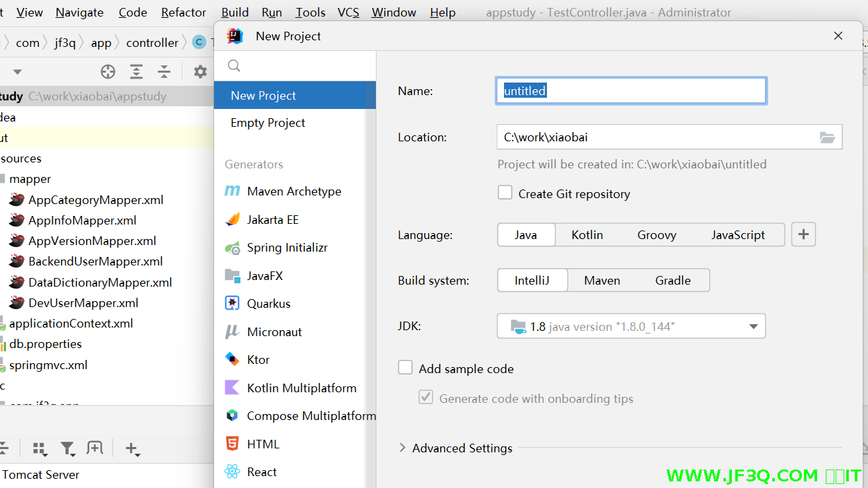Viewport: 868px width, 488px height.
Task: Select the Spring Initializr generator icon
Action: click(x=232, y=248)
